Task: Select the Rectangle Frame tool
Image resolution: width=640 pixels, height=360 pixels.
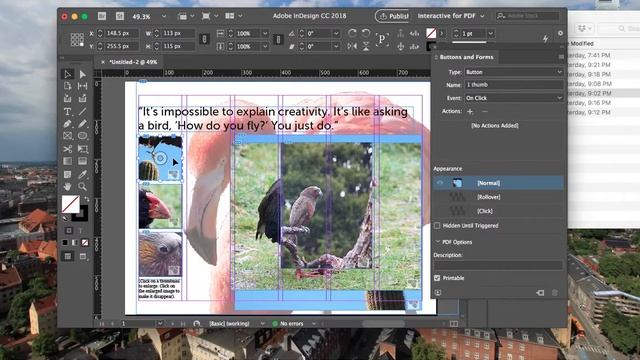Action: 68,136
